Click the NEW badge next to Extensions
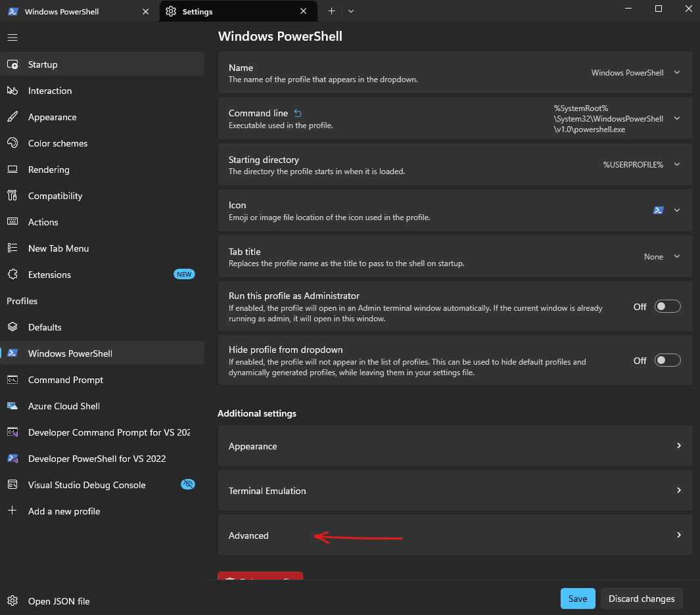 click(184, 275)
